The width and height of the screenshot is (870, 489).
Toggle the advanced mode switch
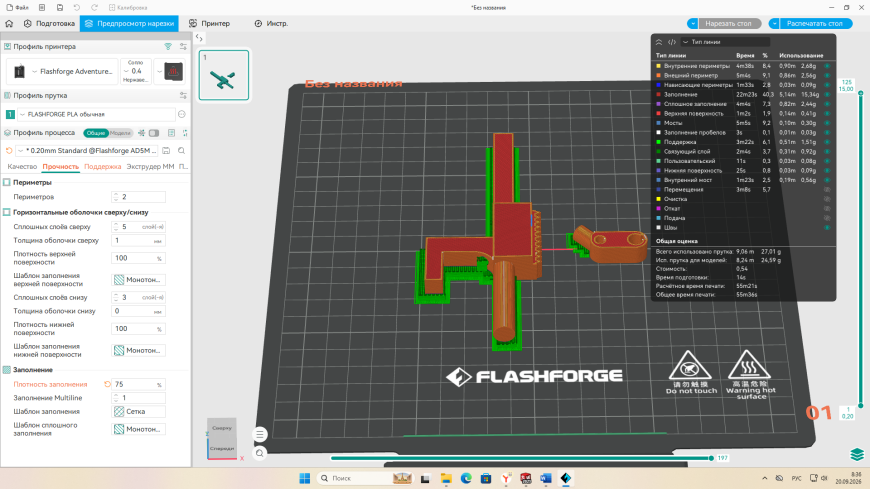point(154,133)
